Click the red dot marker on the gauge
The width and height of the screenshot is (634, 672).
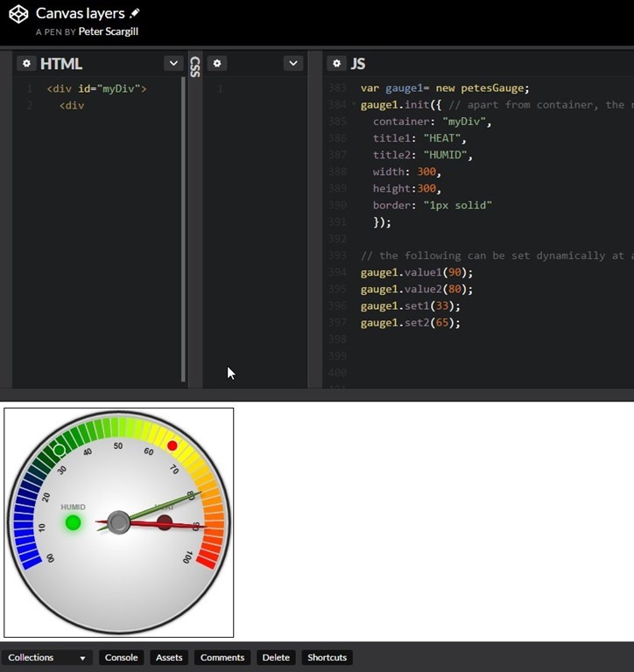coord(173,446)
